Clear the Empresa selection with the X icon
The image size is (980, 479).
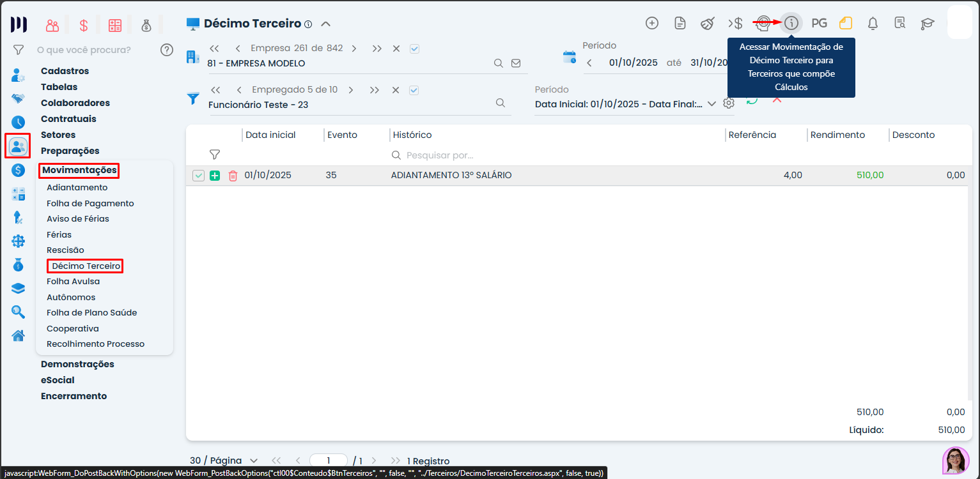[396, 49]
